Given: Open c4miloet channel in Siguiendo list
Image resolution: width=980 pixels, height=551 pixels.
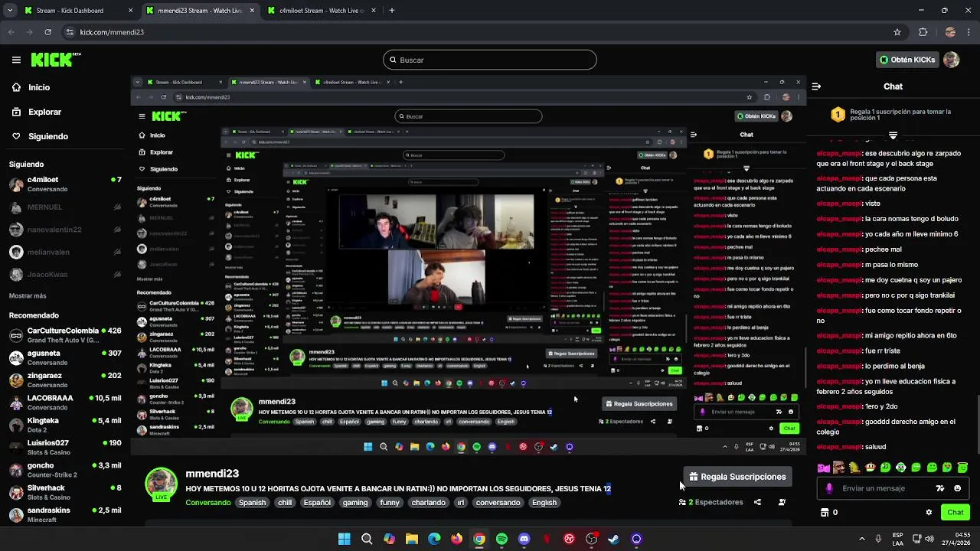Looking at the screenshot, I should pos(65,184).
